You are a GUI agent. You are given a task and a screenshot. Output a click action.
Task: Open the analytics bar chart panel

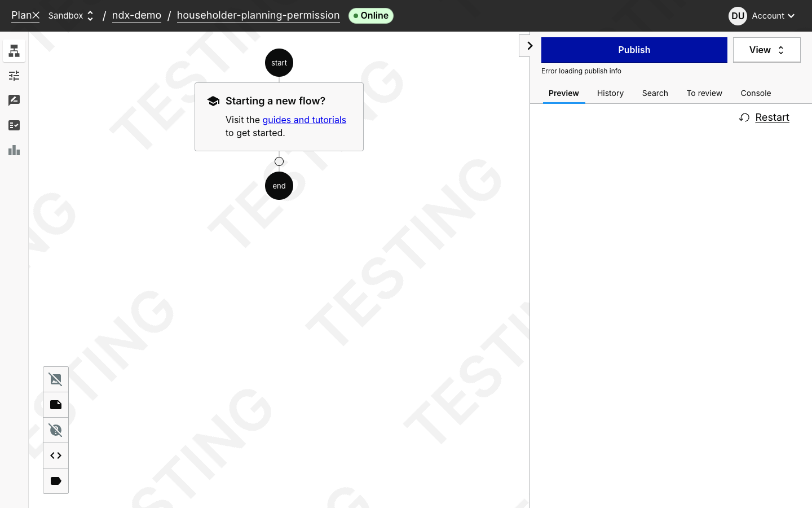tap(14, 150)
